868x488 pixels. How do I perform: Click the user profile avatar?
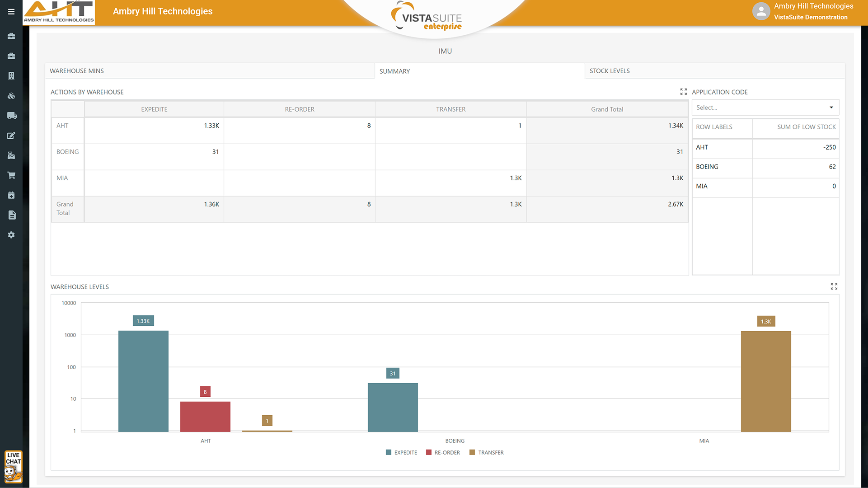tap(761, 11)
